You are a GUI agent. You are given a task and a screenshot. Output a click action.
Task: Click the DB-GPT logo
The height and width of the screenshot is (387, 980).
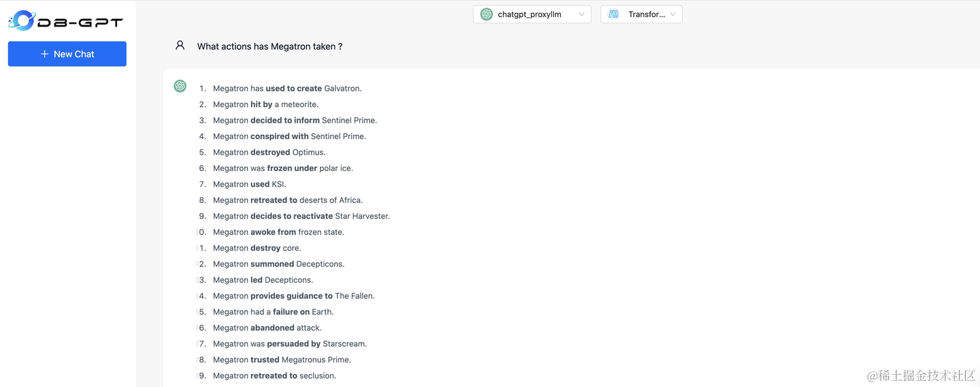[66, 20]
